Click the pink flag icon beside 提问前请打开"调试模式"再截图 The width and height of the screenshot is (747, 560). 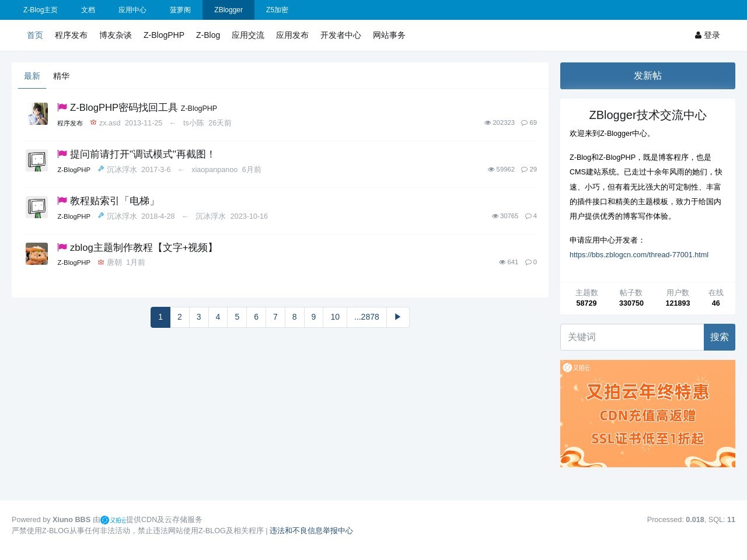click(62, 154)
